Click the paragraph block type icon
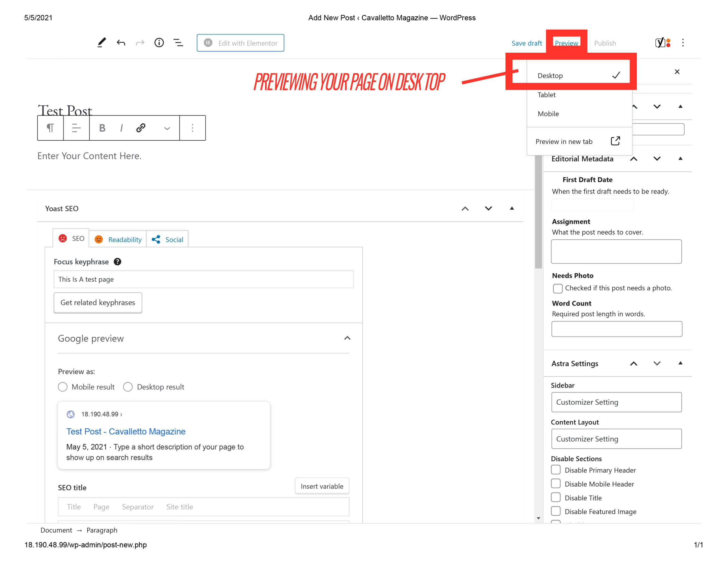This screenshot has height=563, width=728. coord(50,128)
